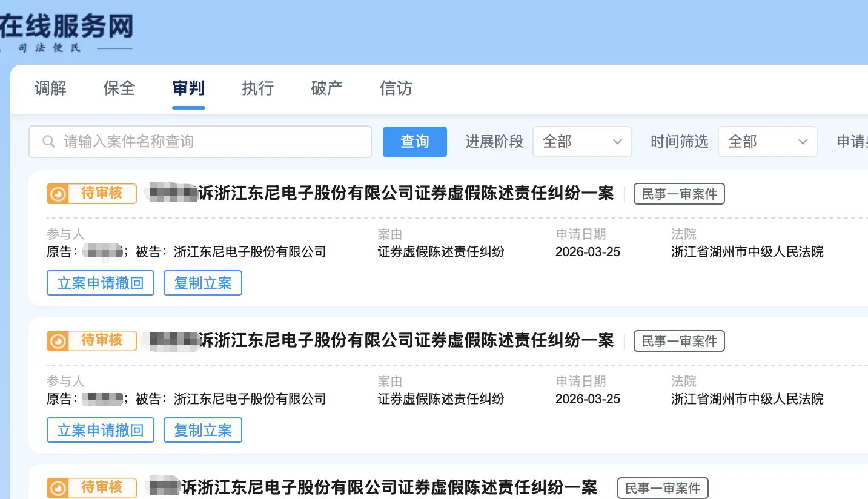Click the search magnifier icon
The image size is (868, 499).
(48, 142)
